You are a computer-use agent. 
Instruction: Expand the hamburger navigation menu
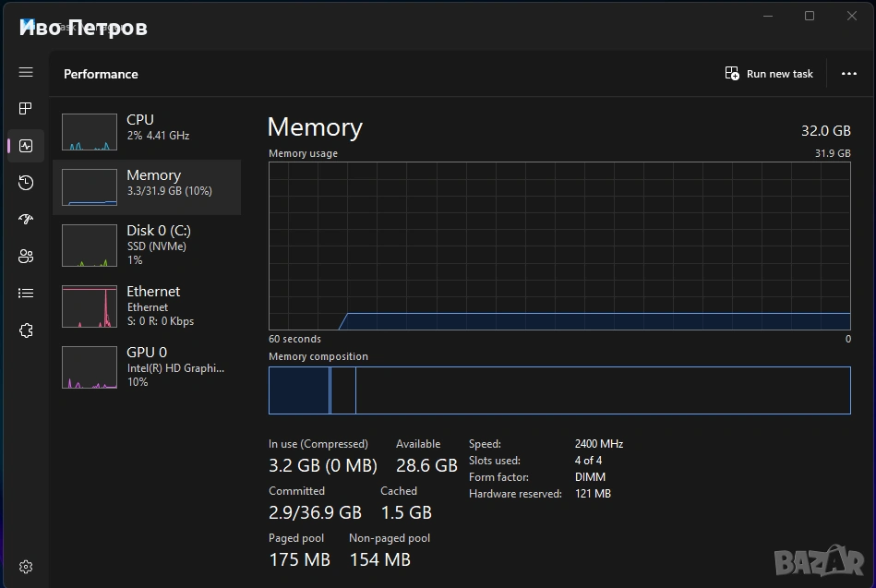(x=26, y=72)
